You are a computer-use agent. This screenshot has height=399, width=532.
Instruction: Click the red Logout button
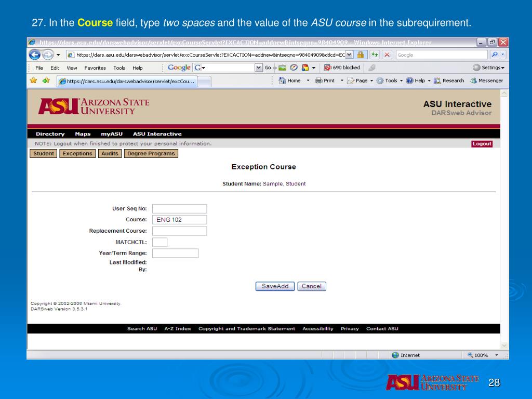coord(482,143)
